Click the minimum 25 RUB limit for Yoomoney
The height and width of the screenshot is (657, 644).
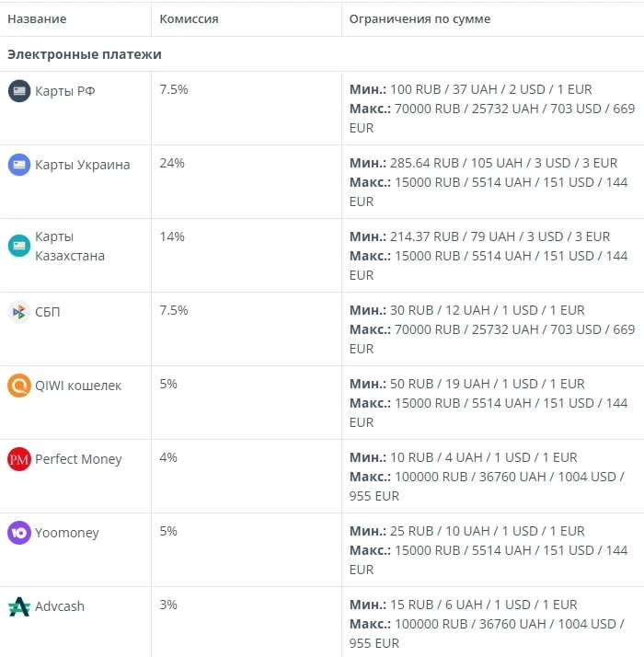point(466,531)
